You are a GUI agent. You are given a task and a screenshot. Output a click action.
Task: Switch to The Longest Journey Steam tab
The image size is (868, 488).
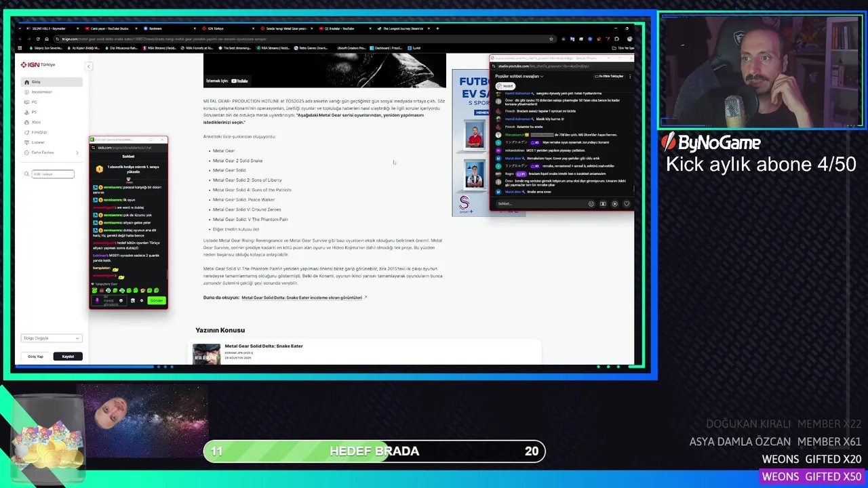(x=403, y=28)
